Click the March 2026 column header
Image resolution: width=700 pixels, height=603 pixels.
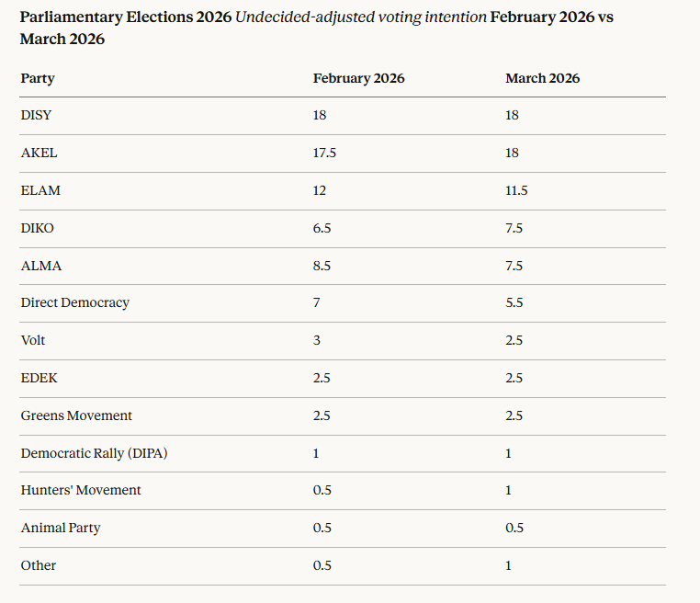coord(542,78)
